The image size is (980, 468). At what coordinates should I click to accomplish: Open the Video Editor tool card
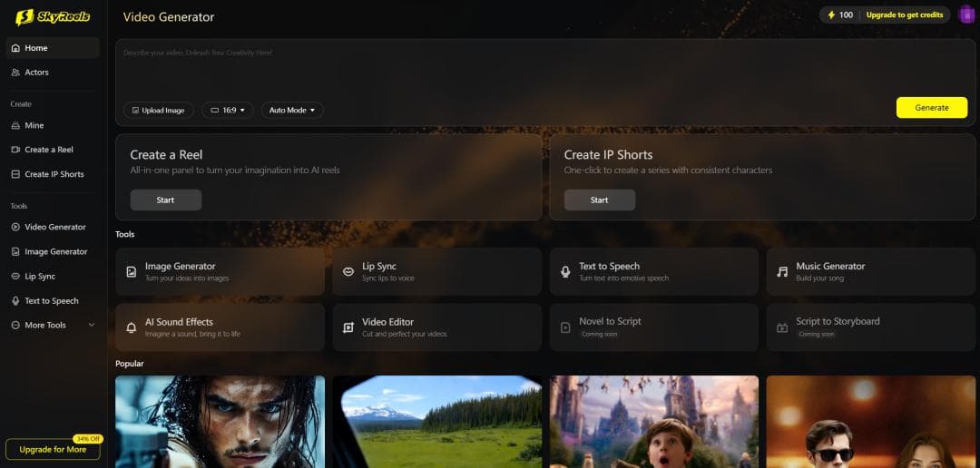pyautogui.click(x=436, y=327)
